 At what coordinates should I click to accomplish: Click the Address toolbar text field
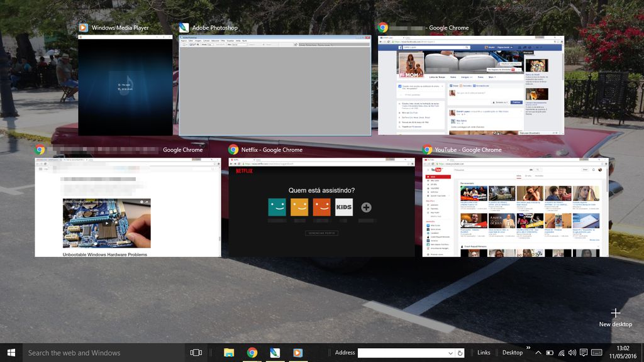click(x=402, y=353)
